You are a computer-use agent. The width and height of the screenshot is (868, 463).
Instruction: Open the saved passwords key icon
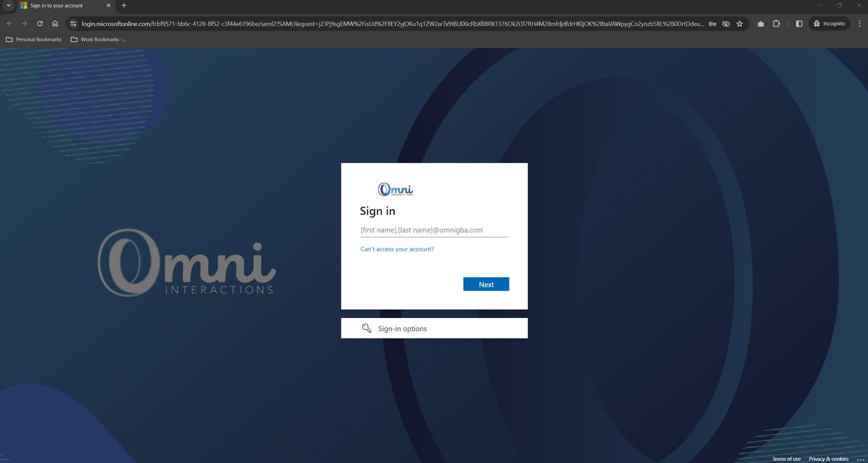point(712,24)
